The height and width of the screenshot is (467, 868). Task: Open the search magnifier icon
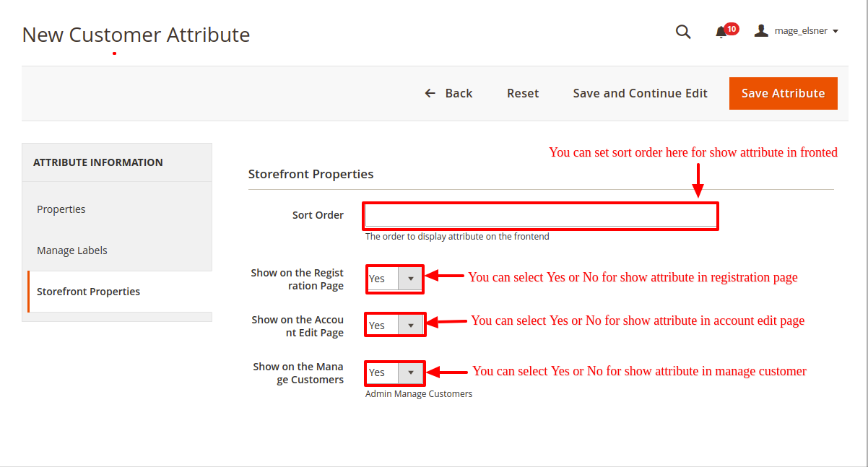[x=682, y=32]
